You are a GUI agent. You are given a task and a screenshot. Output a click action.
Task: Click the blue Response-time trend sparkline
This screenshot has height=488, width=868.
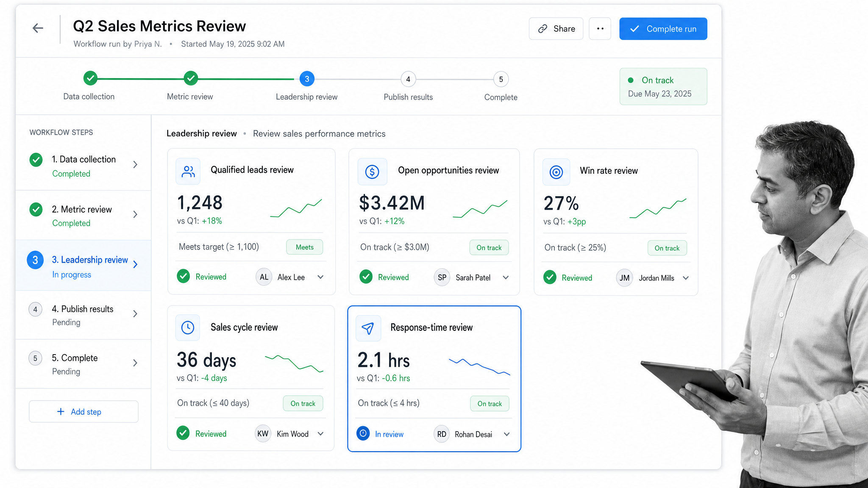pos(479,366)
